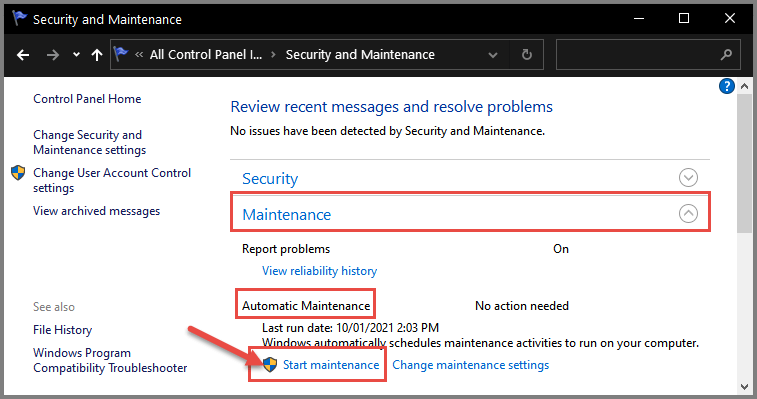Click the Back navigation arrow

pyautogui.click(x=23, y=55)
